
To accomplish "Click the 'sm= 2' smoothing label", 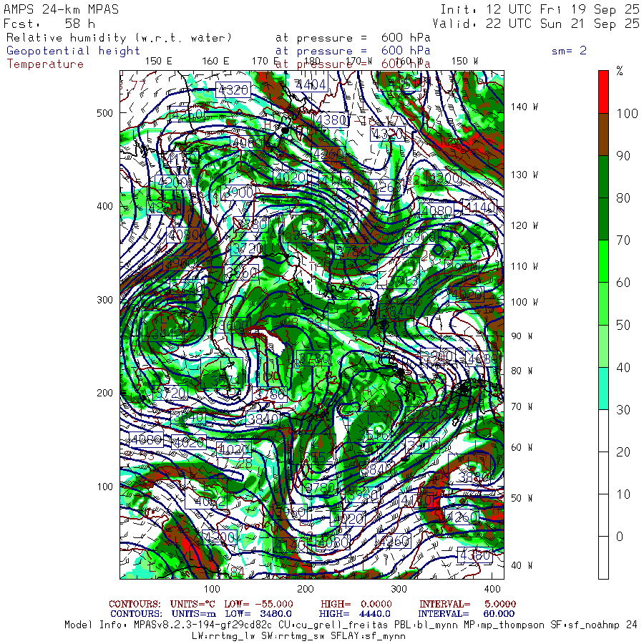I will (569, 51).
